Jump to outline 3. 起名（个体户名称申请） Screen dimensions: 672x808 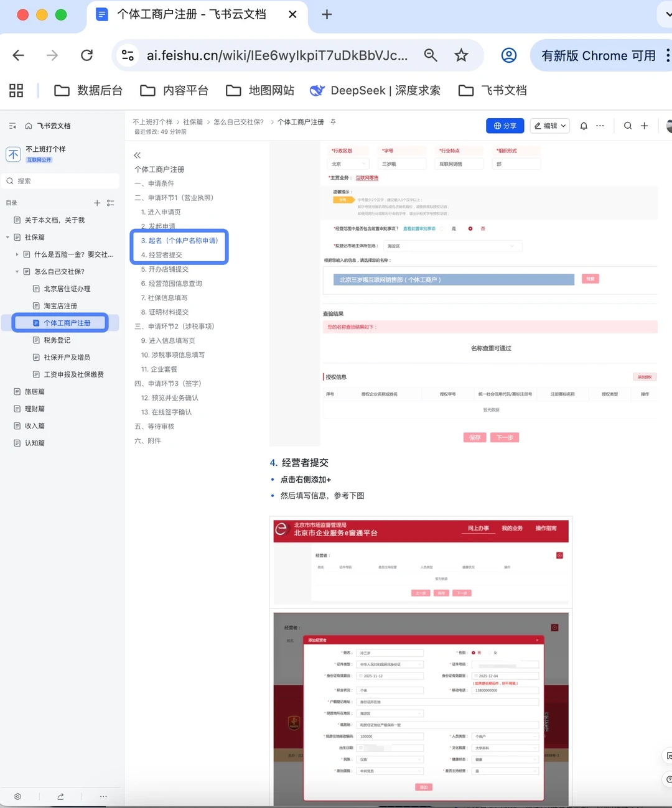coord(180,241)
